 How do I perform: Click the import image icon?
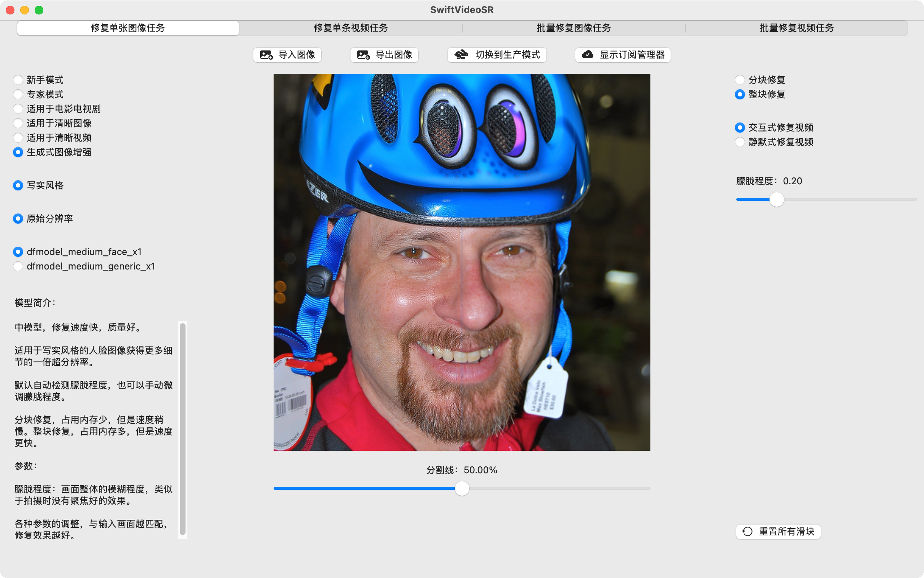266,55
